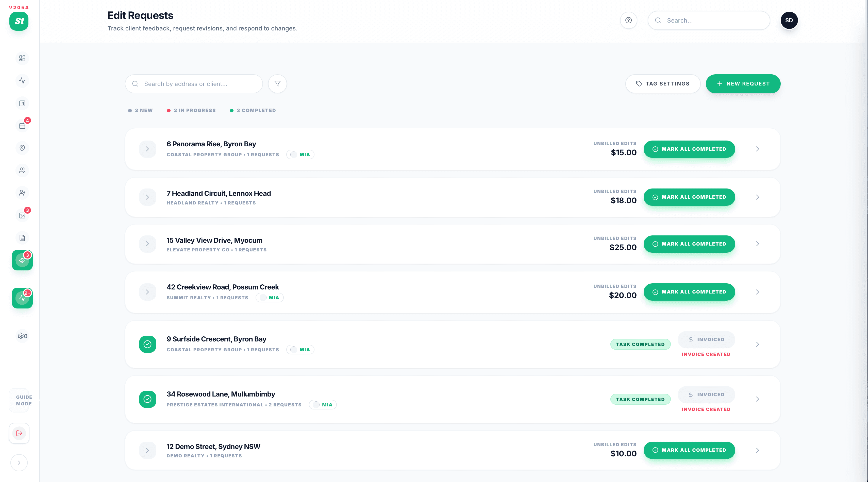868x482 pixels.
Task: Mark all completed for 12 Demo Street
Action: [x=689, y=450]
